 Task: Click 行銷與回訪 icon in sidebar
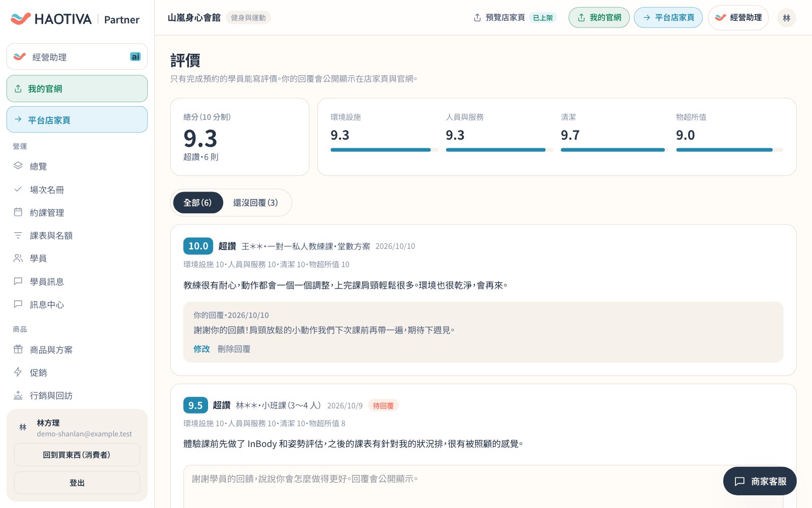pyautogui.click(x=18, y=395)
